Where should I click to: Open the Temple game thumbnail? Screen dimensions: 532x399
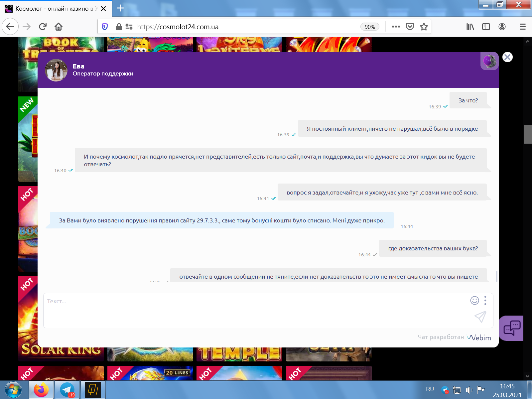[239, 354]
